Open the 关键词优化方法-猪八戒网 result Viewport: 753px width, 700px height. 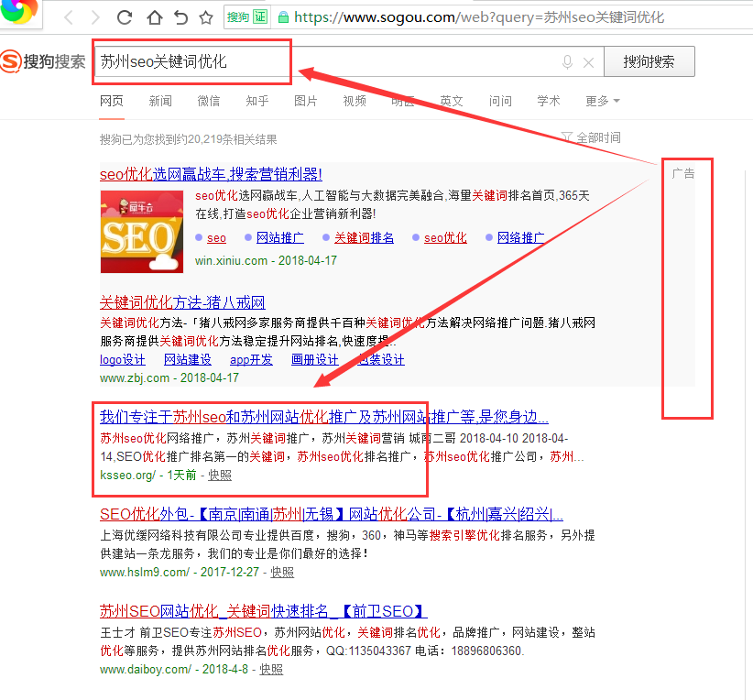[182, 302]
